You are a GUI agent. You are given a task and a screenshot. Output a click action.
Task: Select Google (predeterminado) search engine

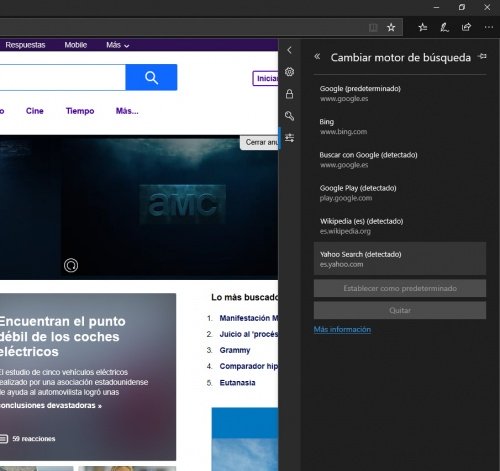coord(400,93)
